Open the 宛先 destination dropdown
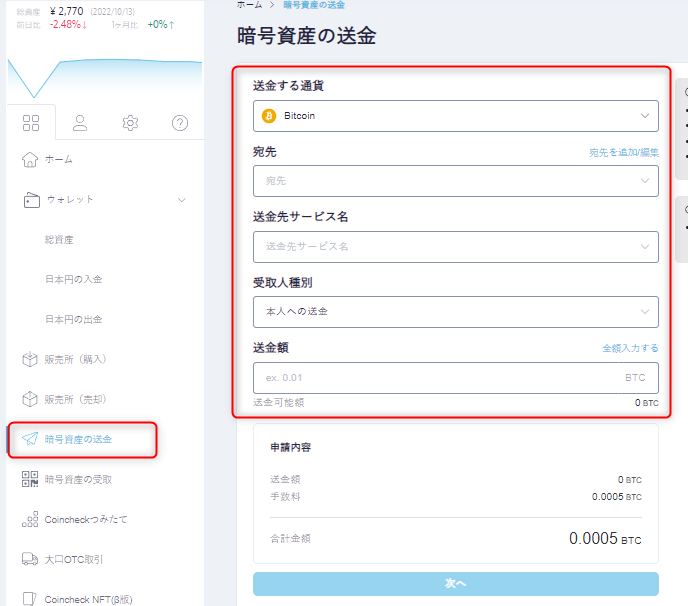This screenshot has height=606, width=688. [x=456, y=181]
